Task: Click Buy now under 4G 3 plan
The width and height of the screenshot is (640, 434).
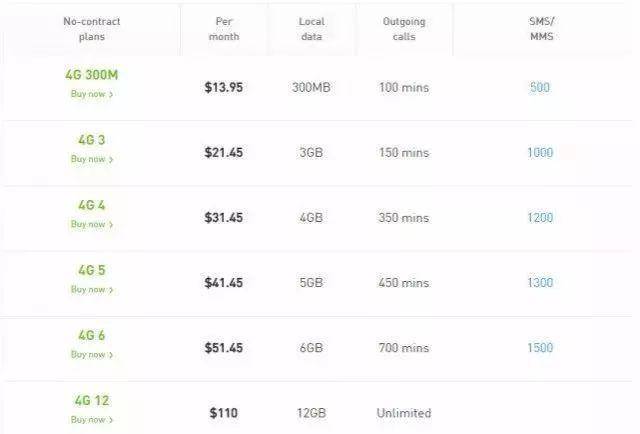Action: point(91,159)
